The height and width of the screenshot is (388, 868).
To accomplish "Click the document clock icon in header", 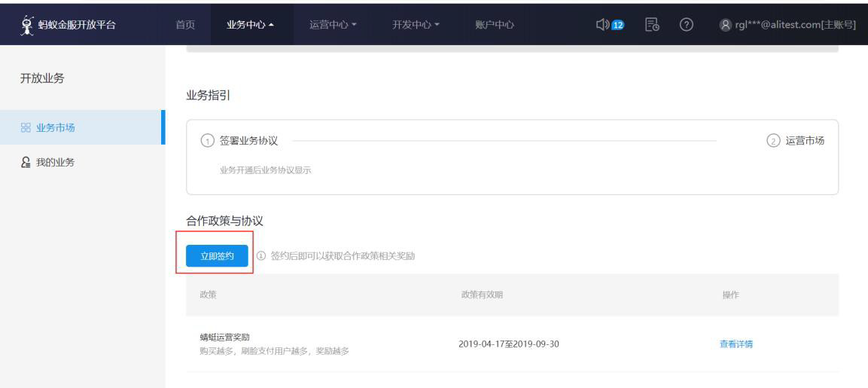I will pyautogui.click(x=652, y=24).
